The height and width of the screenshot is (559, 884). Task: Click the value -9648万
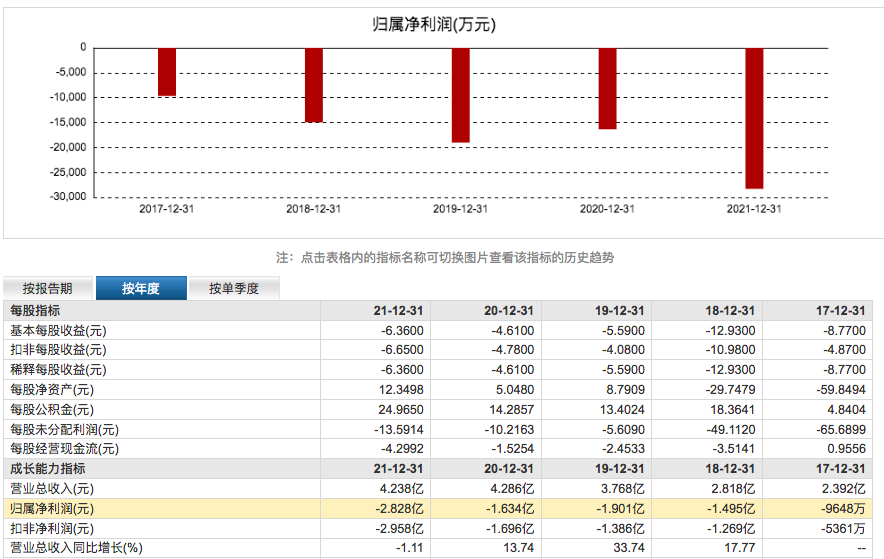843,509
